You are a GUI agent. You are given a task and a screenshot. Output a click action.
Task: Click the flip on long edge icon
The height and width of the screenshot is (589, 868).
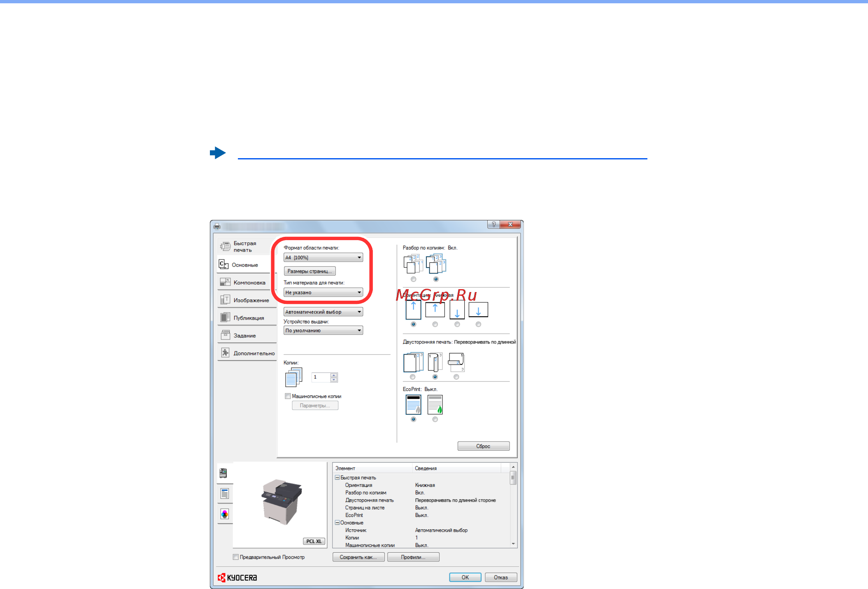pos(435,362)
